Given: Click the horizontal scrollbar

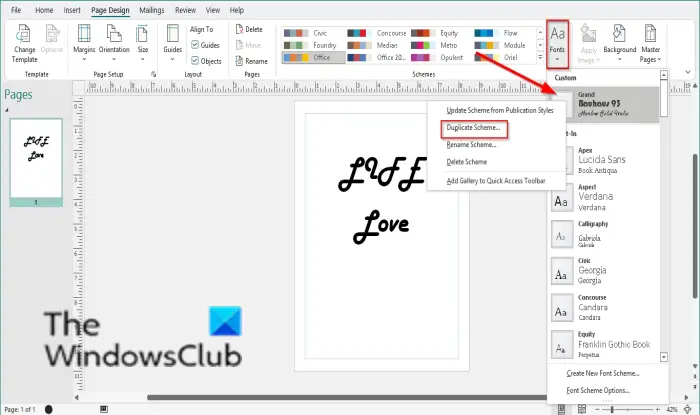Looking at the screenshot, I should 346,397.
